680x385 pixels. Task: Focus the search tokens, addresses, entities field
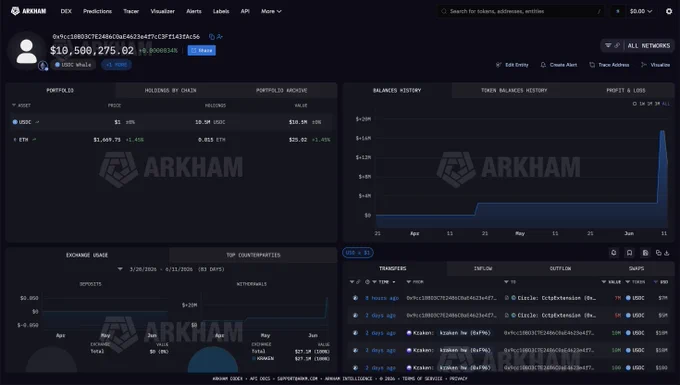pyautogui.click(x=520, y=11)
